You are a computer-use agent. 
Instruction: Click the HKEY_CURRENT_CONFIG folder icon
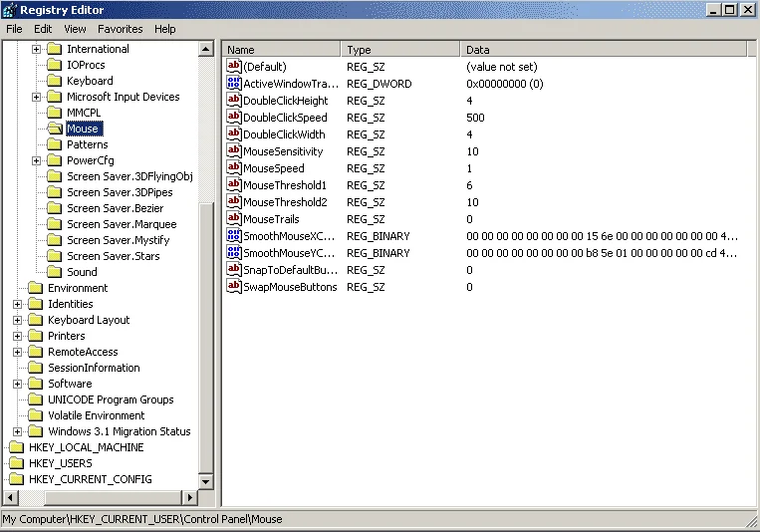17,479
